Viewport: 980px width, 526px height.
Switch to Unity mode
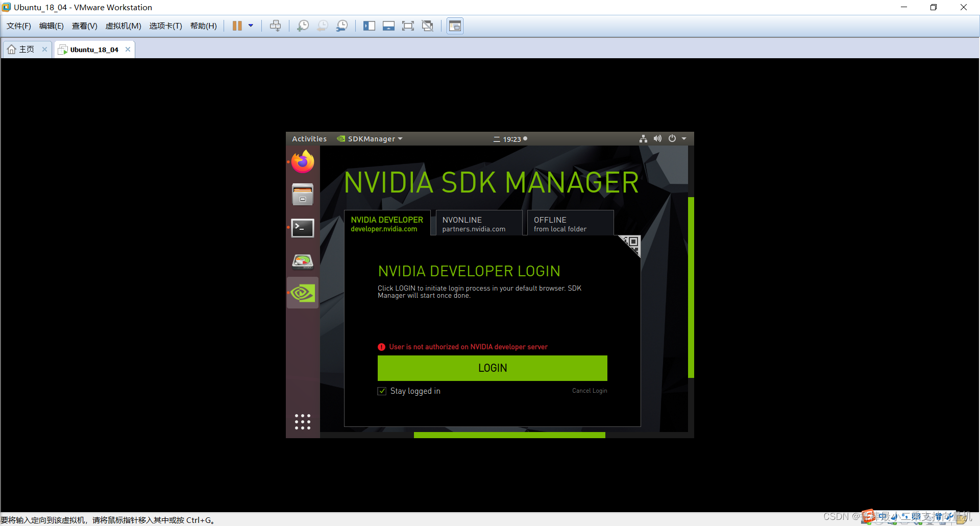(x=428, y=26)
